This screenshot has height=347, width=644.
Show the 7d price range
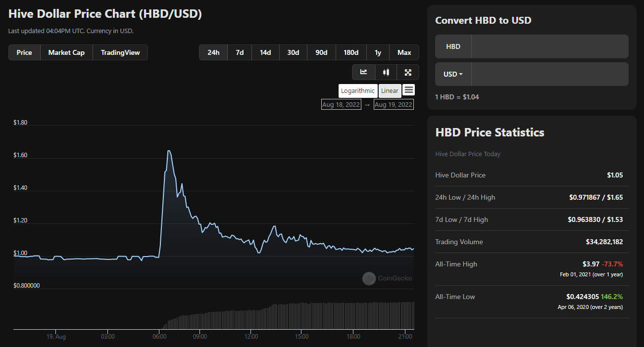240,52
